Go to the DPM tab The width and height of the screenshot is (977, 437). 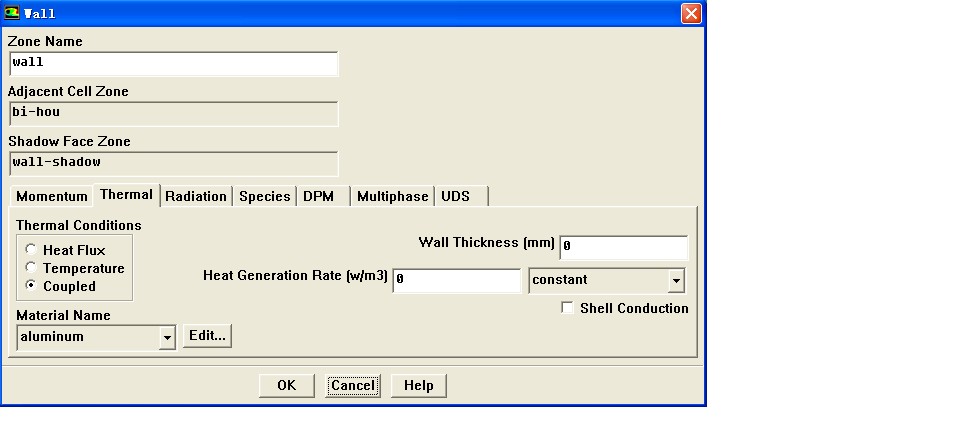319,196
